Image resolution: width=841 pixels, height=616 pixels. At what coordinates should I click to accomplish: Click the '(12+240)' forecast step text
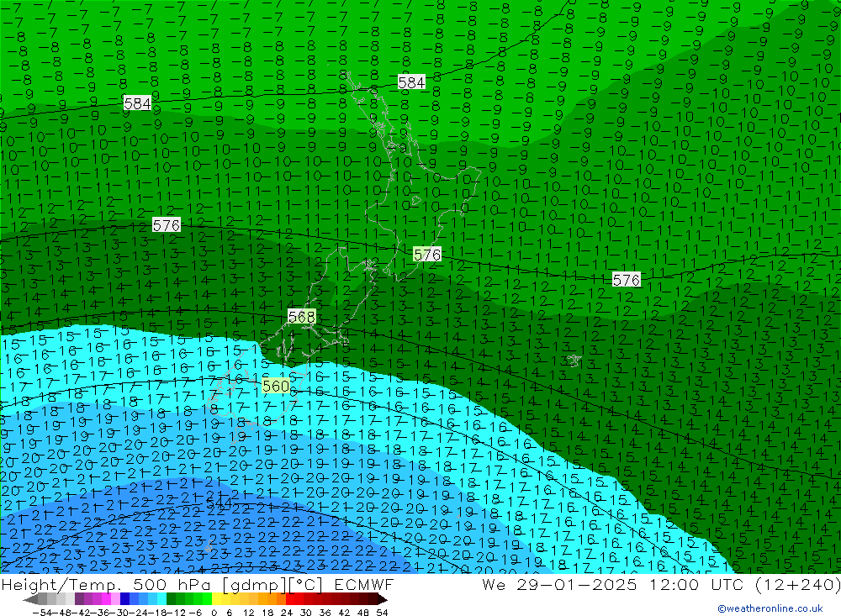pyautogui.click(x=797, y=585)
